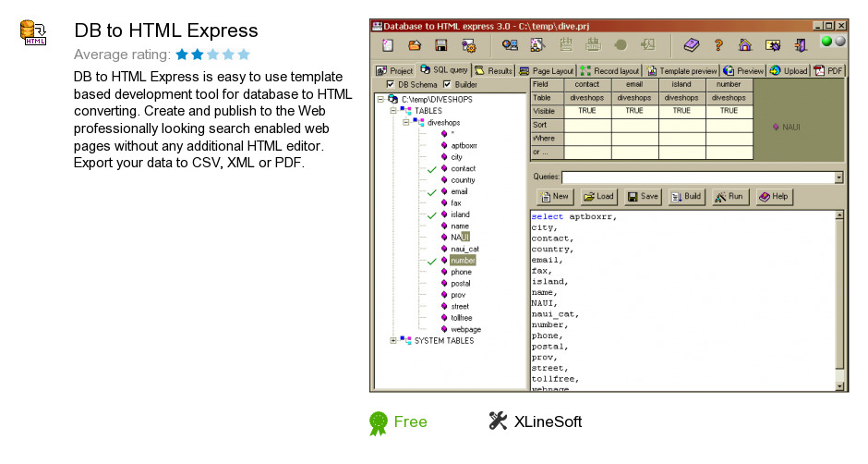Click the green checkmark beside contact field

point(432,169)
